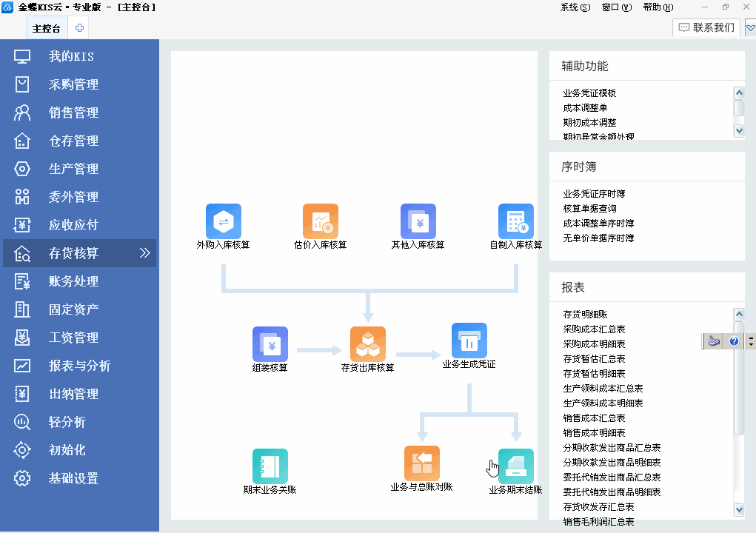Open the 估价入库核算 icon
756x533 pixels.
click(x=321, y=221)
